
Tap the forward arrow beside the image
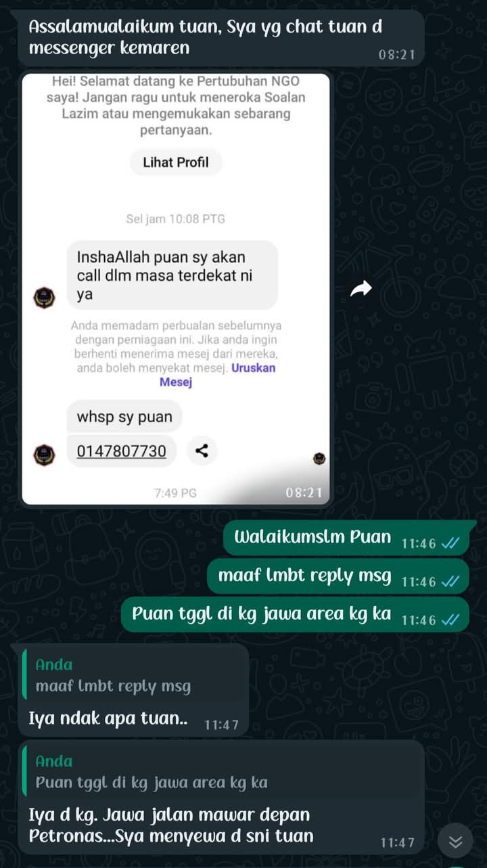tap(361, 289)
